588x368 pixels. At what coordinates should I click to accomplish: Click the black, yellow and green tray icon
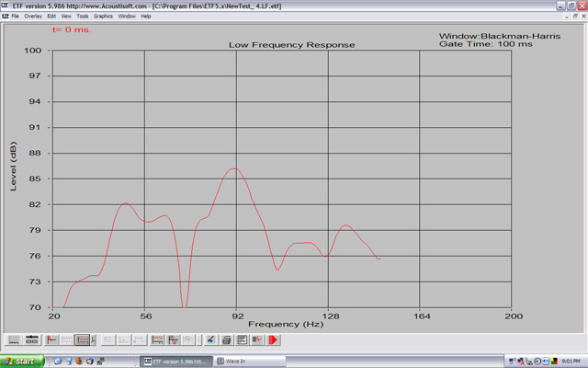554,362
